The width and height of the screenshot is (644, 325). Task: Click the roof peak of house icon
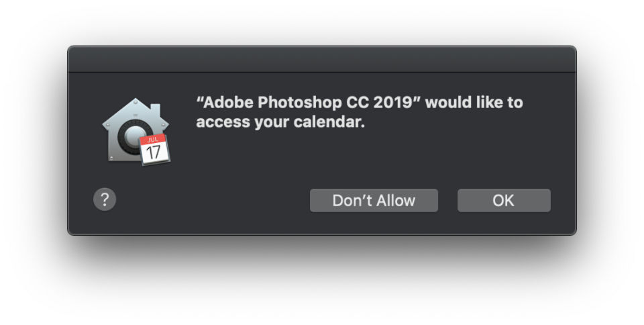coord(135,101)
